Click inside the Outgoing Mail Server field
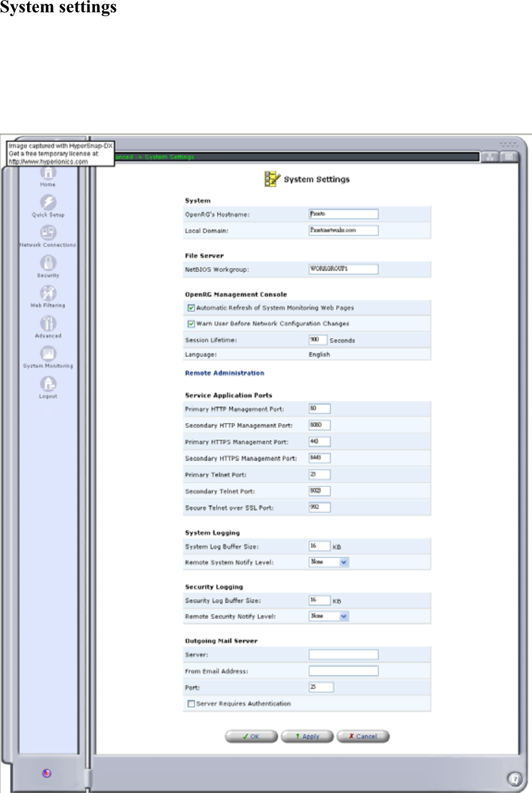This screenshot has width=532, height=793. coord(343,654)
